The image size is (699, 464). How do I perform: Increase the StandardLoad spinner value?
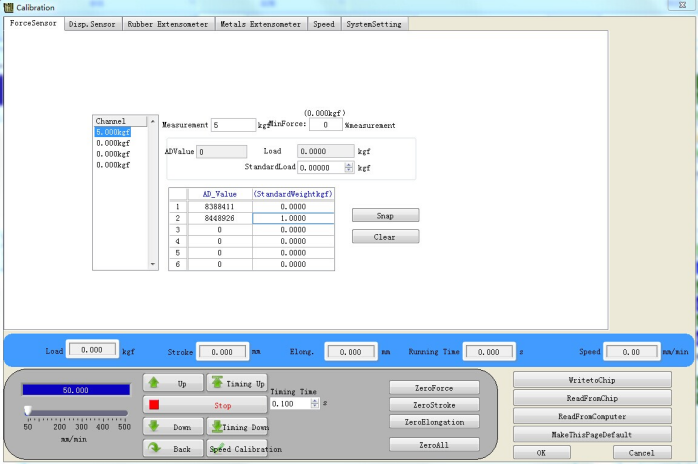tap(349, 165)
